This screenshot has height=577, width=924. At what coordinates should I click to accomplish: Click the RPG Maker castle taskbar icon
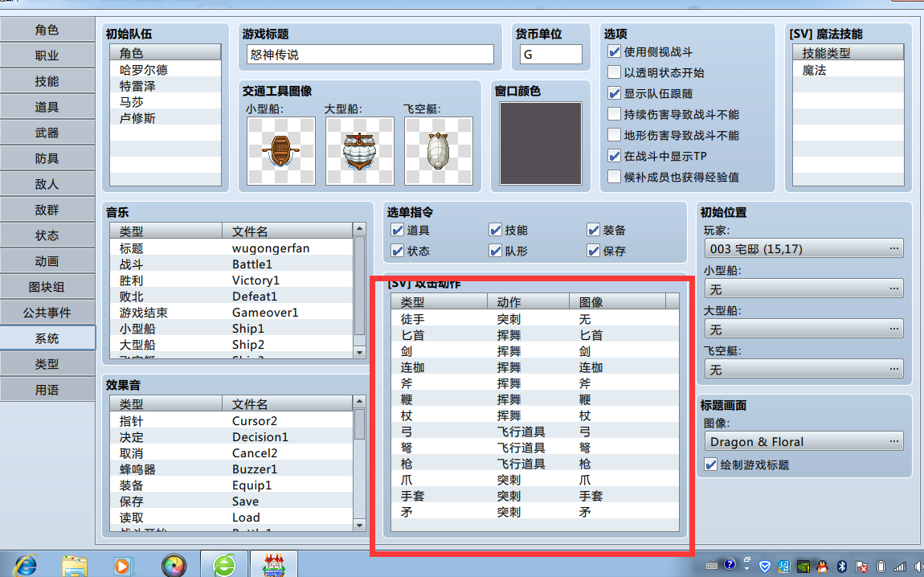[274, 567]
